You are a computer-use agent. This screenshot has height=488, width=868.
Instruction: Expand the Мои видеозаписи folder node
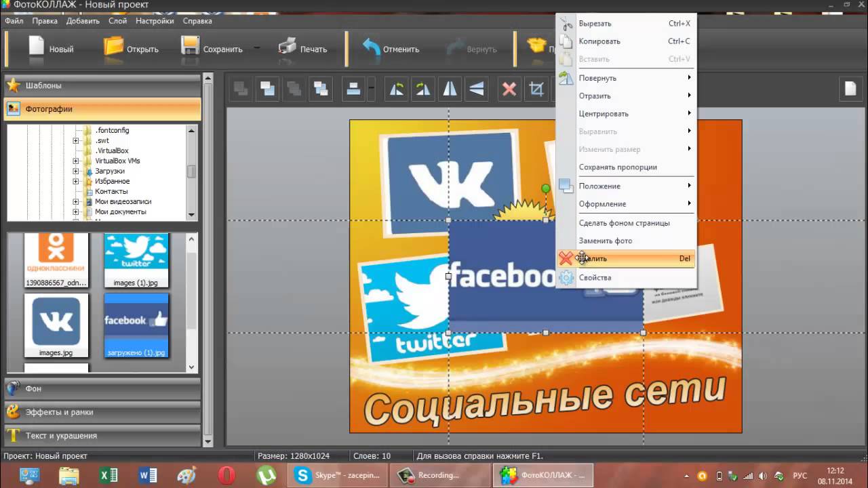point(76,201)
